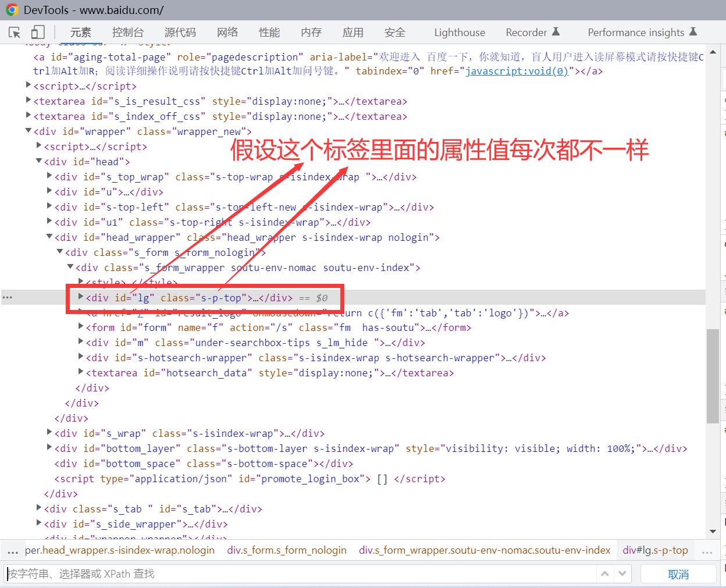726x588 pixels.
Task: Jump to previous search result arrow
Action: click(605, 573)
